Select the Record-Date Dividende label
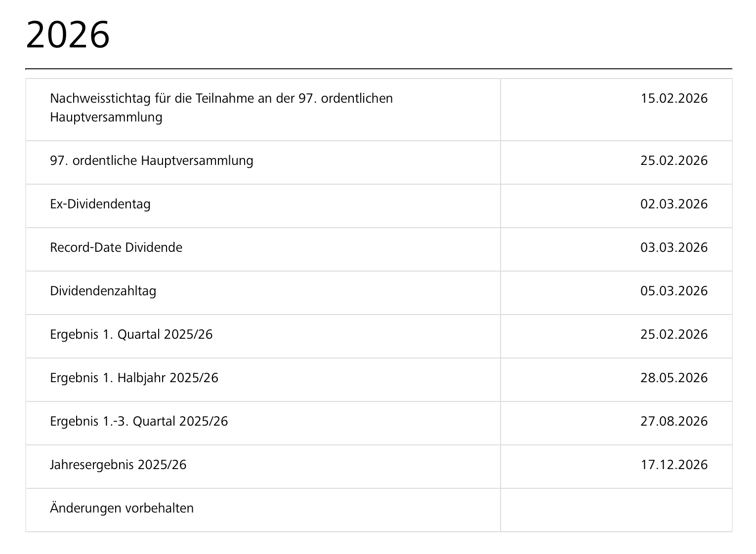 pos(116,247)
